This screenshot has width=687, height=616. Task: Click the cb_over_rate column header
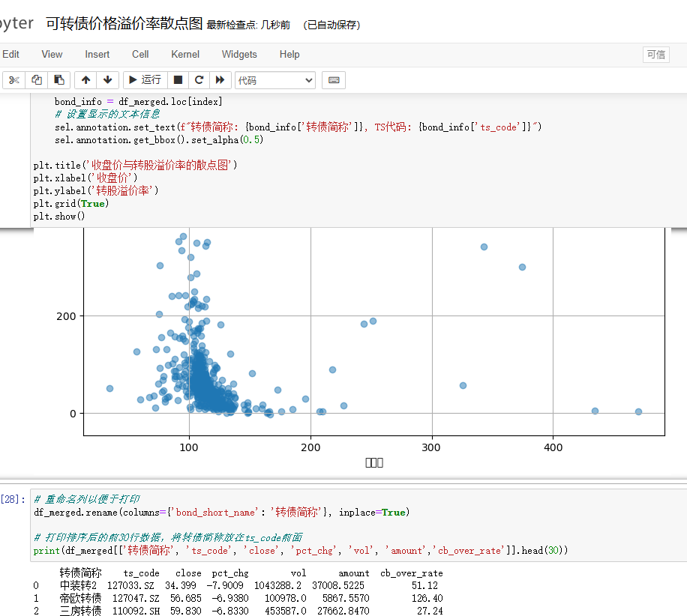pos(412,573)
